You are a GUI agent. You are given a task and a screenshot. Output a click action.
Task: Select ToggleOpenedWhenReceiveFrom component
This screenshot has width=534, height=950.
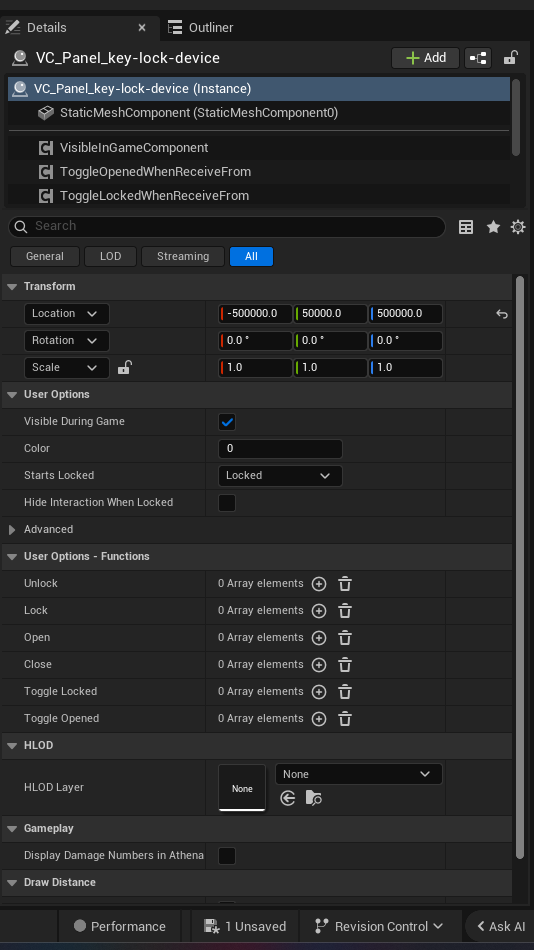click(x=259, y=172)
